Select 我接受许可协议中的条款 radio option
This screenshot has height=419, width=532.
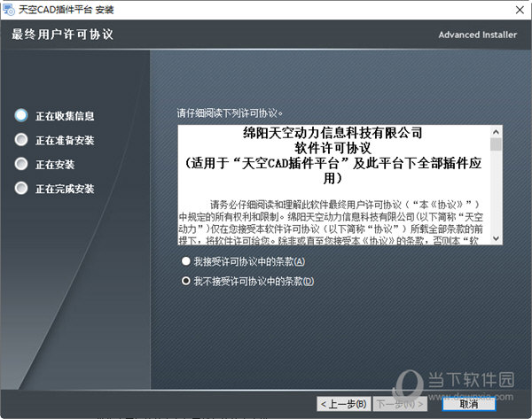coord(185,261)
